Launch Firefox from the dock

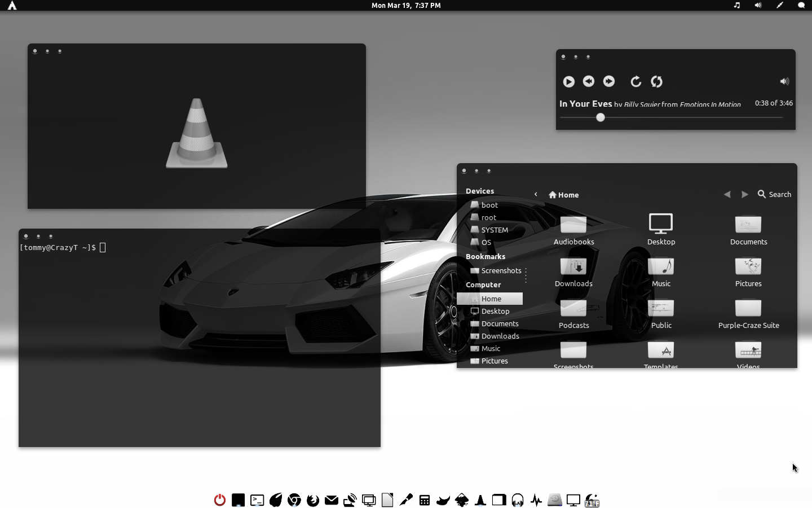tap(313, 500)
